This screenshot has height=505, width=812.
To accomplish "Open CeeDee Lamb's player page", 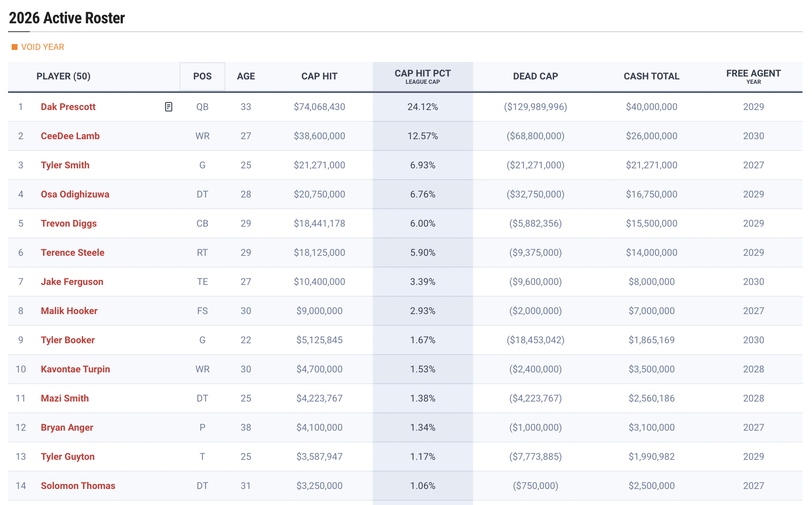I will (70, 136).
